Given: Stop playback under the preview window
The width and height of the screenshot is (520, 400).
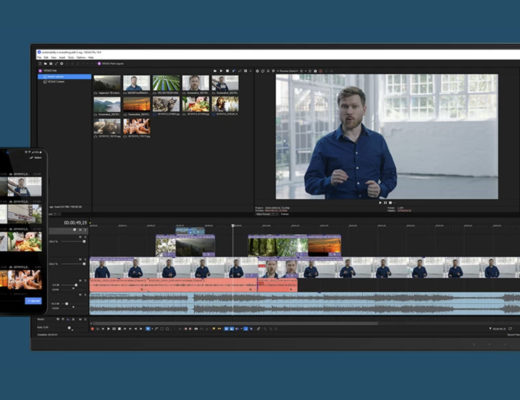Looking at the screenshot, I should (x=390, y=202).
